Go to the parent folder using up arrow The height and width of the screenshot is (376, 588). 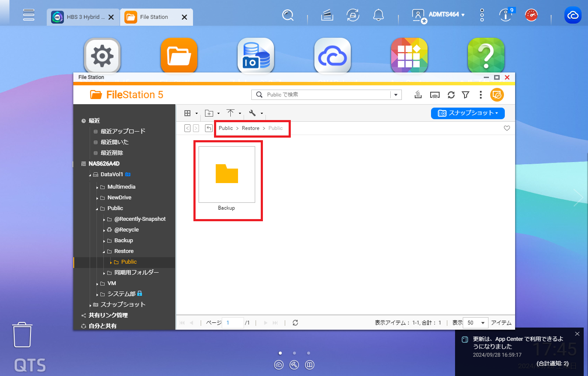tap(209, 128)
